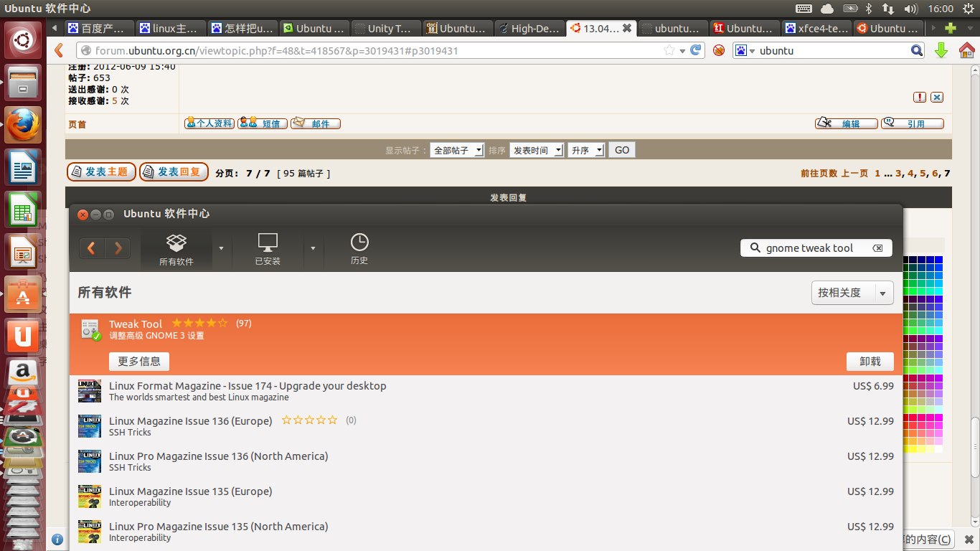Click the 发表回复 button
This screenshot has width=980, height=551.
click(x=174, y=172)
